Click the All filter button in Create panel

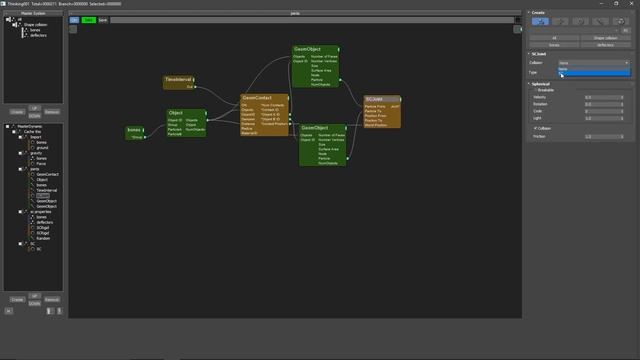tap(554, 38)
